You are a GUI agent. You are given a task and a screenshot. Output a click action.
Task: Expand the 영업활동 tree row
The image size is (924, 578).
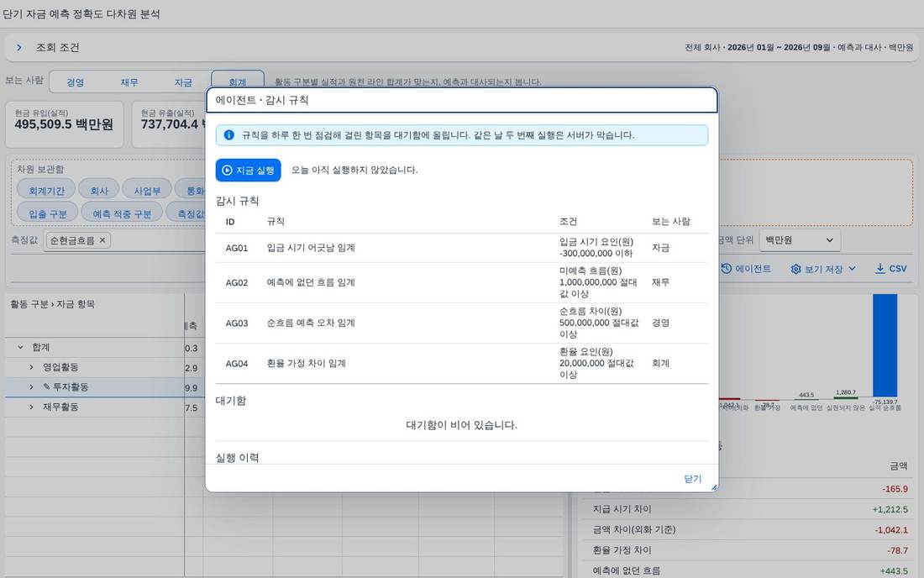[31, 367]
